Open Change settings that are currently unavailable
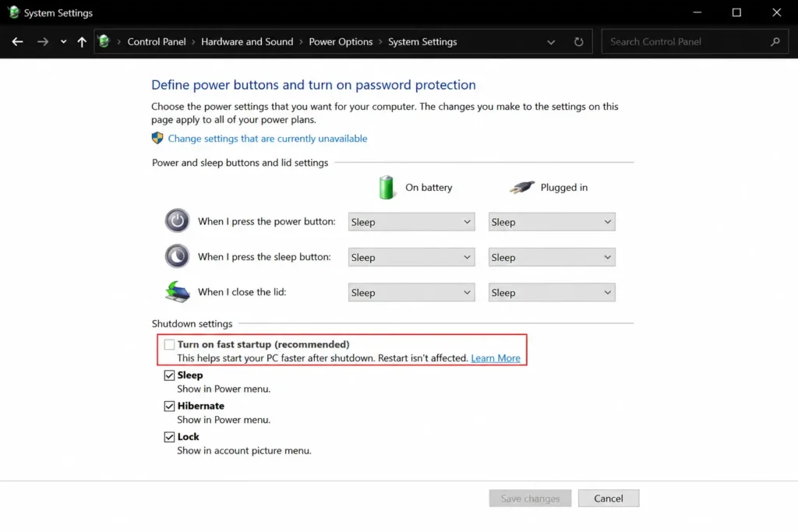This screenshot has height=532, width=798. tap(267, 139)
